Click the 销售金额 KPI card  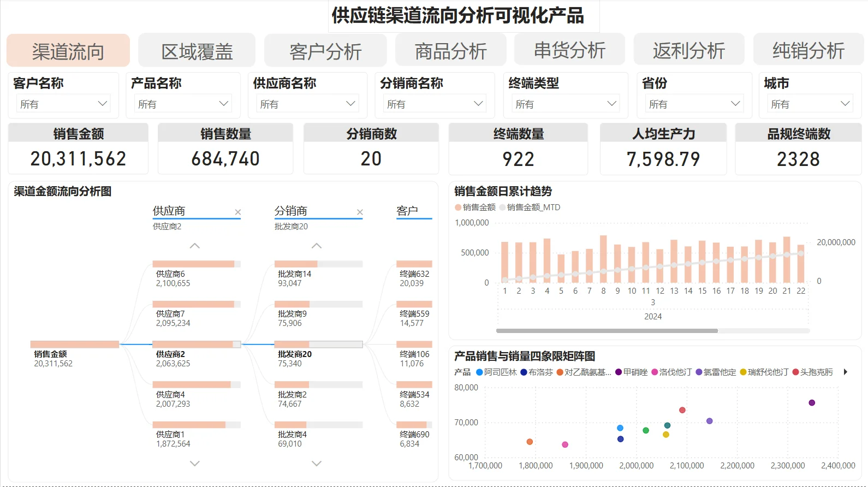[78, 149]
